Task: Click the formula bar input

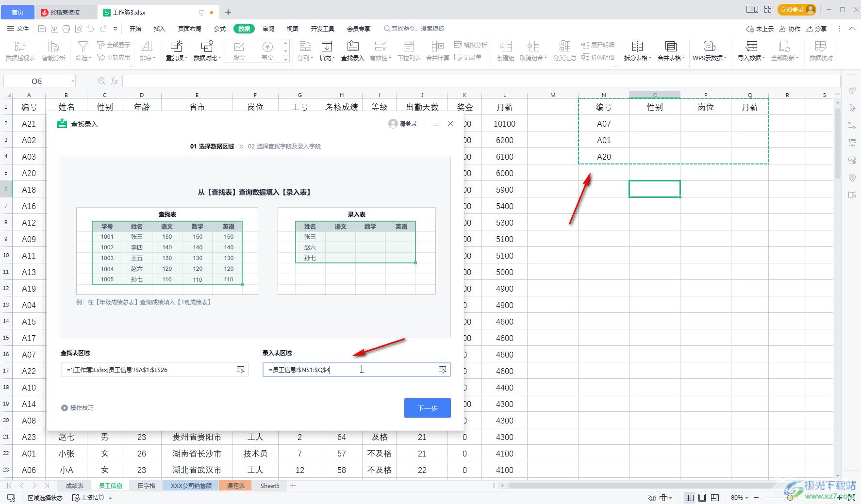Action: [481, 81]
